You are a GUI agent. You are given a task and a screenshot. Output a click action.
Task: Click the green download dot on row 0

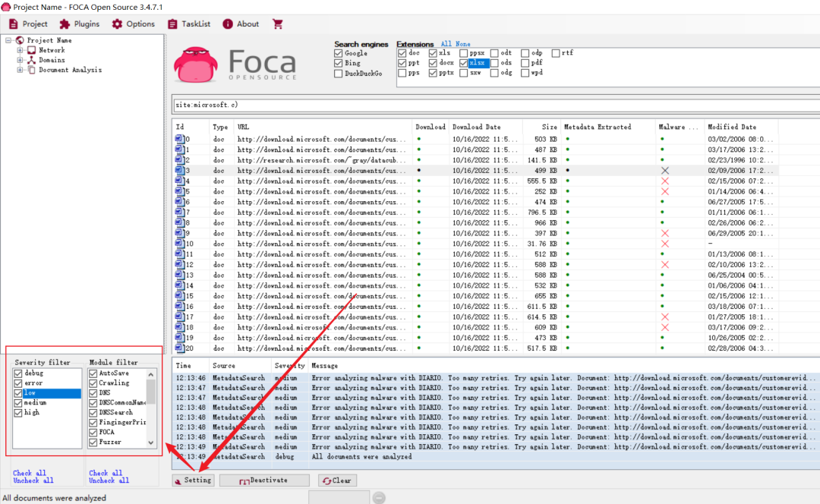(419, 139)
